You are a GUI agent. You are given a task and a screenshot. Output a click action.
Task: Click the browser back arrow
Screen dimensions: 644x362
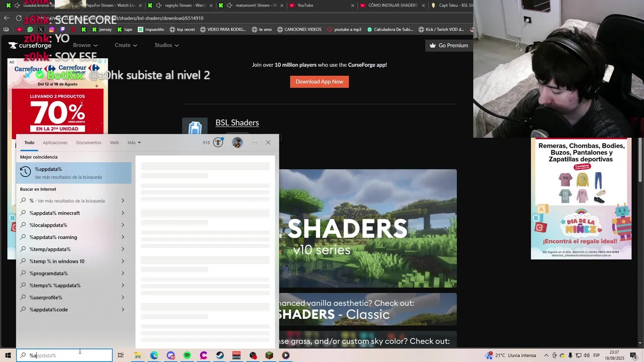7,18
